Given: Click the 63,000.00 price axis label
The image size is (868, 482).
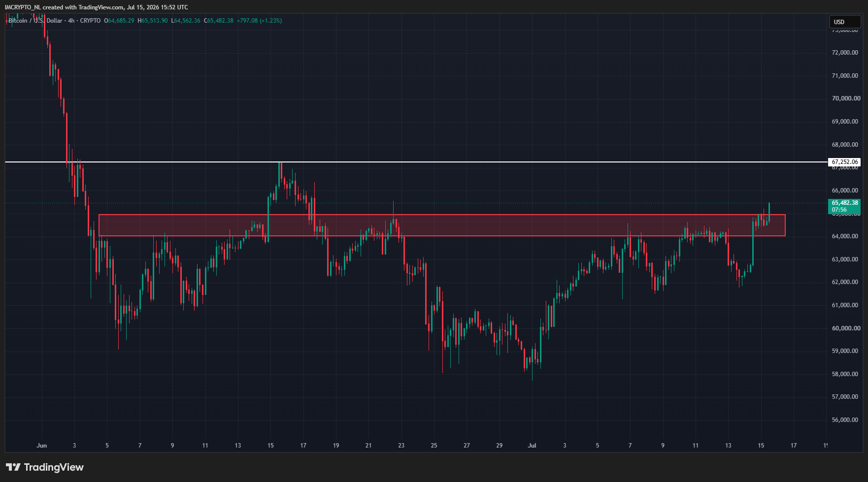Looking at the screenshot, I should pyautogui.click(x=845, y=259).
